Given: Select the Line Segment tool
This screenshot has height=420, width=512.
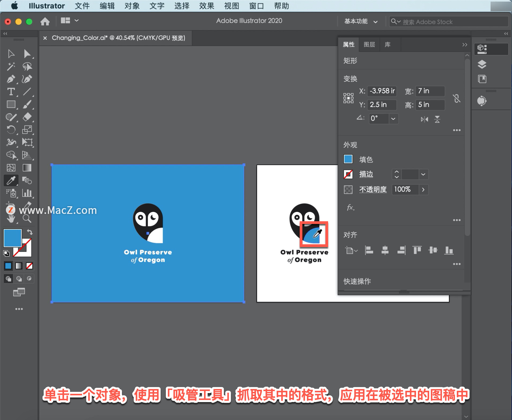Looking at the screenshot, I should pos(27,92).
